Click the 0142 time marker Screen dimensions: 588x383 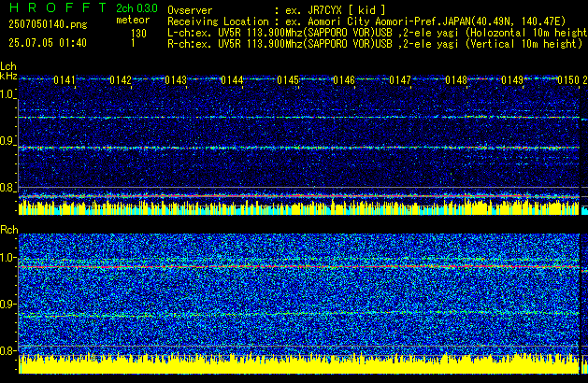(121, 80)
